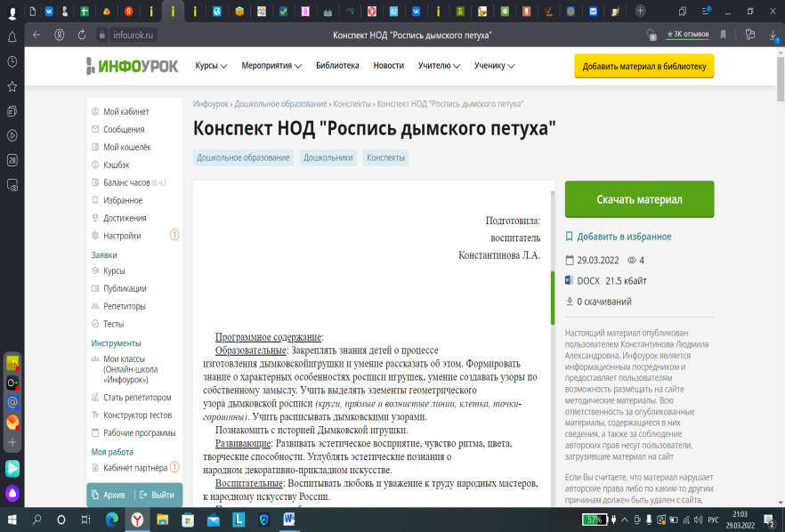The image size is (785, 532).
Task: Go back using the browser back arrow
Action: pyautogui.click(x=36, y=35)
